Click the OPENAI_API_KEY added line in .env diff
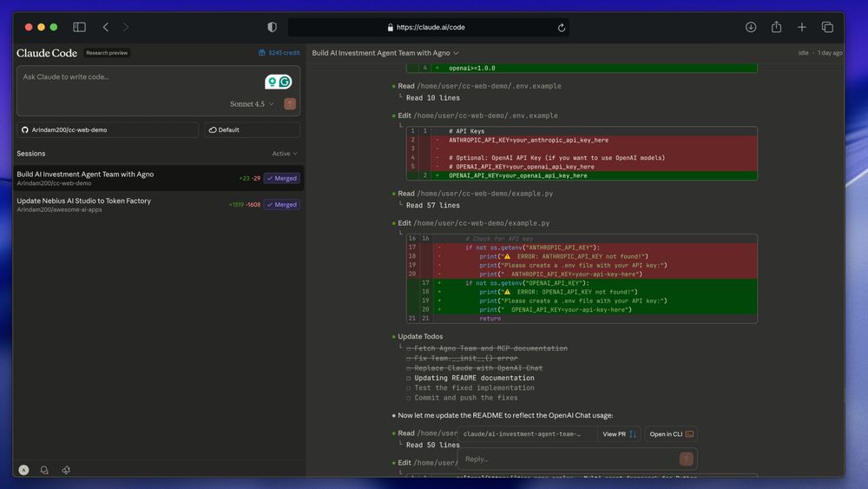The width and height of the screenshot is (868, 489). coord(582,175)
